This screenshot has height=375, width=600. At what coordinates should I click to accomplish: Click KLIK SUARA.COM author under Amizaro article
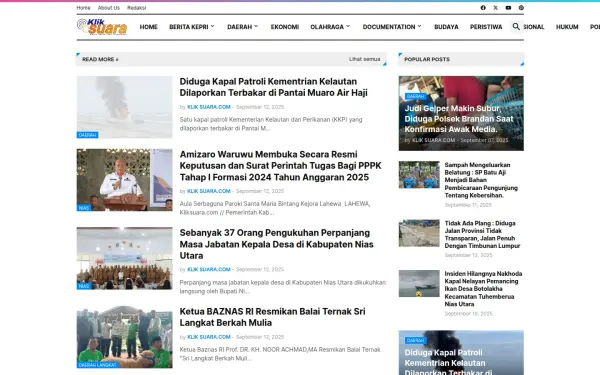(x=209, y=191)
